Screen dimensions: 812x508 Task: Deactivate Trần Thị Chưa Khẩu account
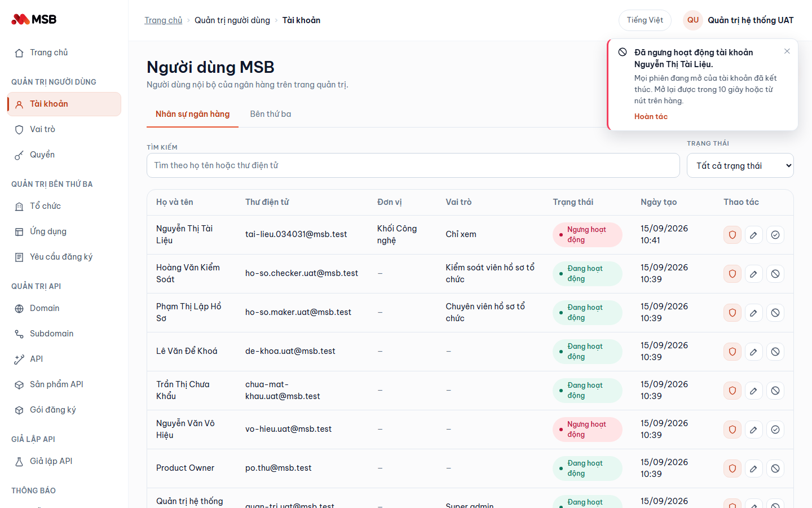[775, 391]
